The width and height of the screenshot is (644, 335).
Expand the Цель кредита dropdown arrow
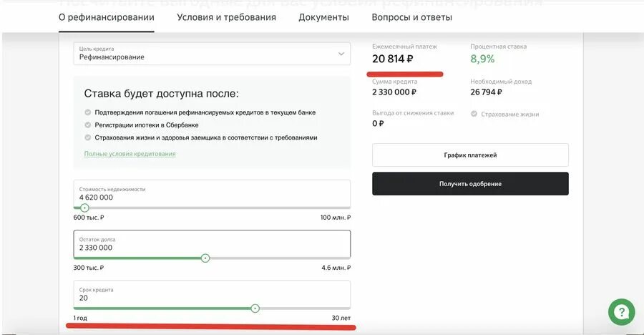pos(341,54)
